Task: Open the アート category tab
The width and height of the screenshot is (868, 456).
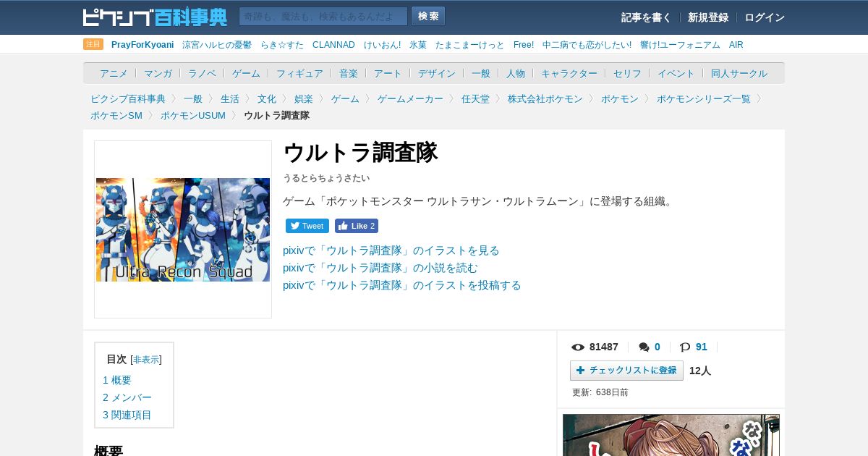Action: (x=388, y=73)
